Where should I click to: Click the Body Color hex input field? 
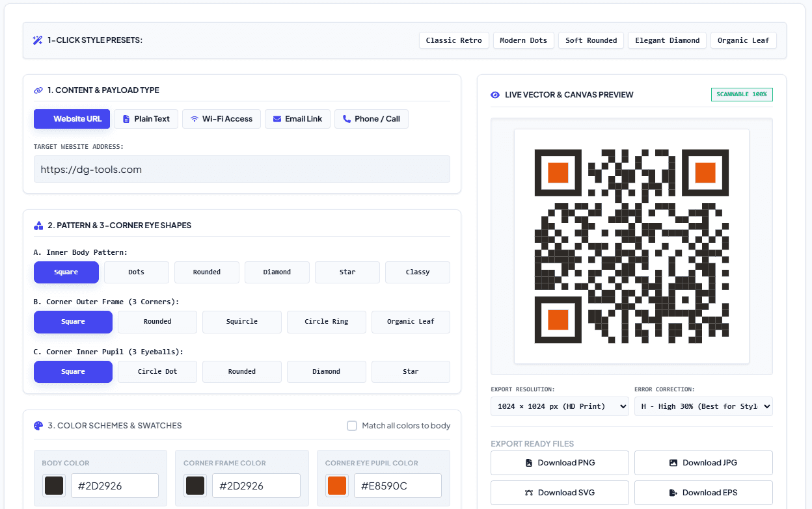pyautogui.click(x=115, y=486)
